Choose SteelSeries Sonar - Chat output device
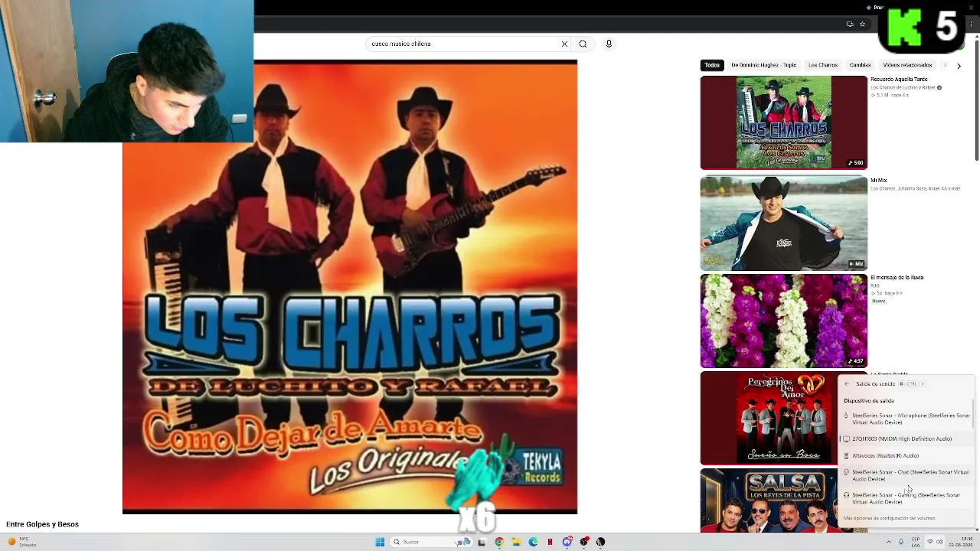The width and height of the screenshot is (980, 551). click(x=906, y=475)
